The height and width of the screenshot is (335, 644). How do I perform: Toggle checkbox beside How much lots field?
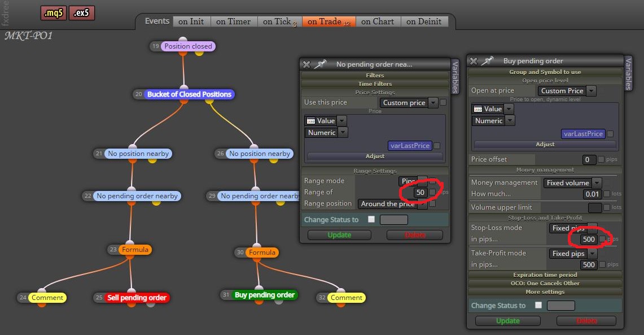607,194
